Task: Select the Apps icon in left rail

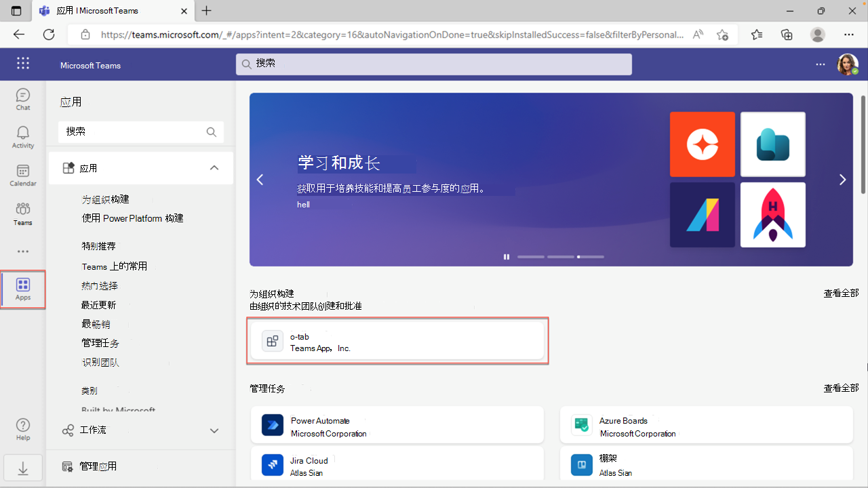Action: (x=23, y=289)
